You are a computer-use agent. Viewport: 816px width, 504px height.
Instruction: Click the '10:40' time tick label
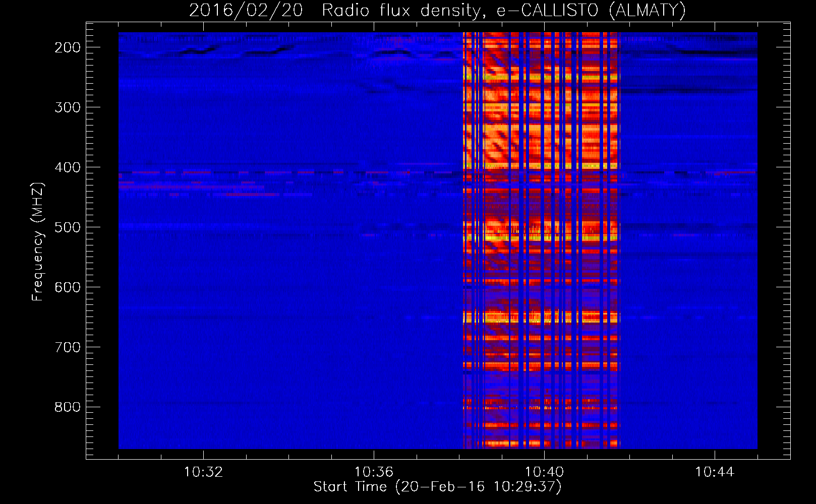pyautogui.click(x=544, y=472)
